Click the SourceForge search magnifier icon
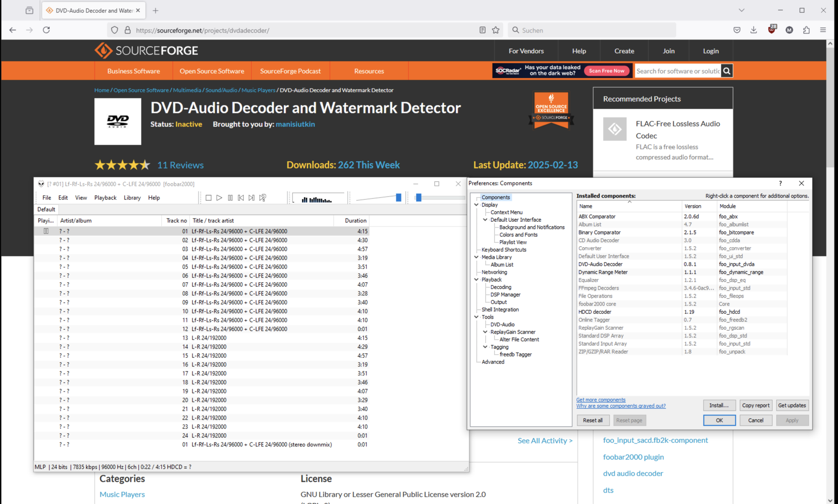Screen dimensions: 838x504 tap(726, 71)
